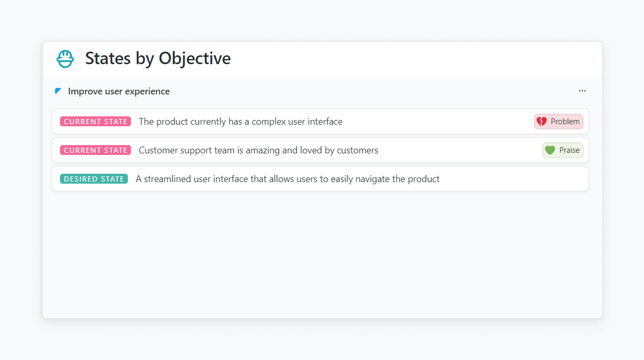644x360 pixels.
Task: Select the Problem tag label
Action: (565, 122)
